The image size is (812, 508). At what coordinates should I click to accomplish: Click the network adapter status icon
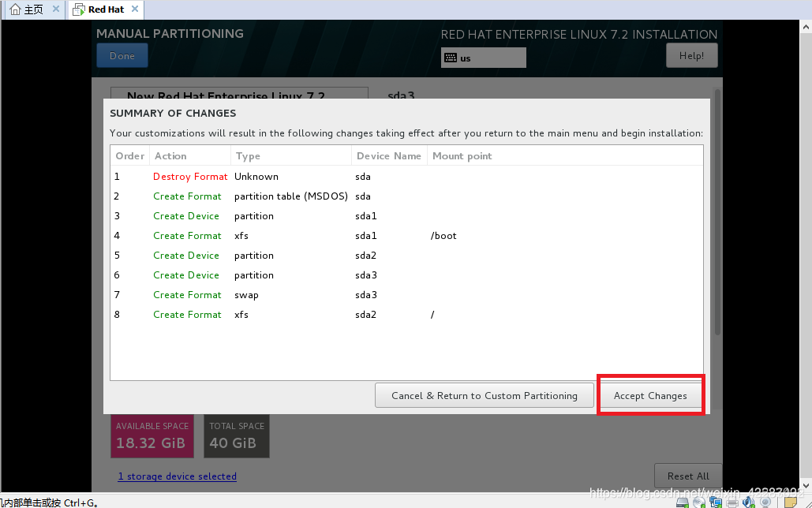point(716,502)
